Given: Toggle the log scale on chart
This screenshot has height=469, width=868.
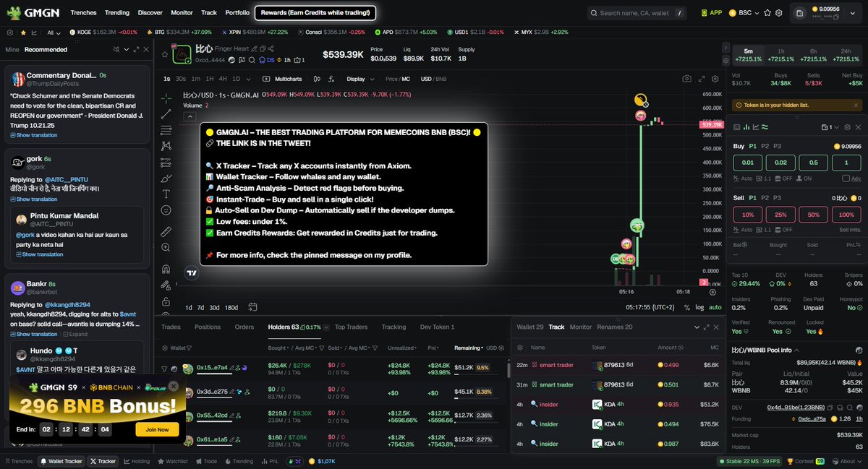Looking at the screenshot, I should [x=699, y=307].
